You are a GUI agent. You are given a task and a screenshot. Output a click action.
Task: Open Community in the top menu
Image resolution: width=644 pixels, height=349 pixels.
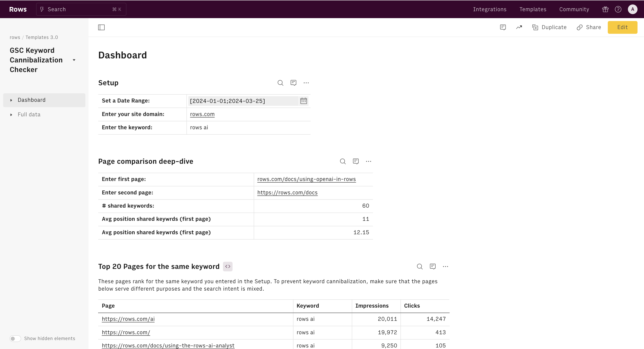574,9
